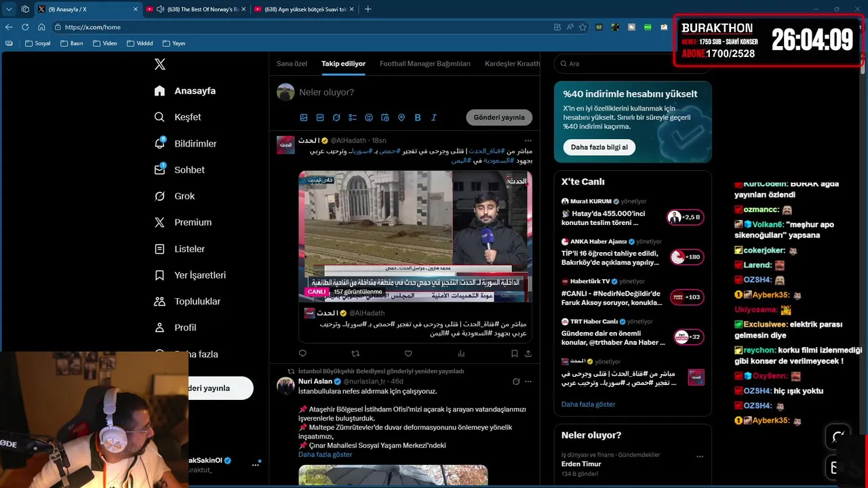Viewport: 868px width, 488px height.
Task: Close the Anasayfa / X browser tab
Action: 136,9
